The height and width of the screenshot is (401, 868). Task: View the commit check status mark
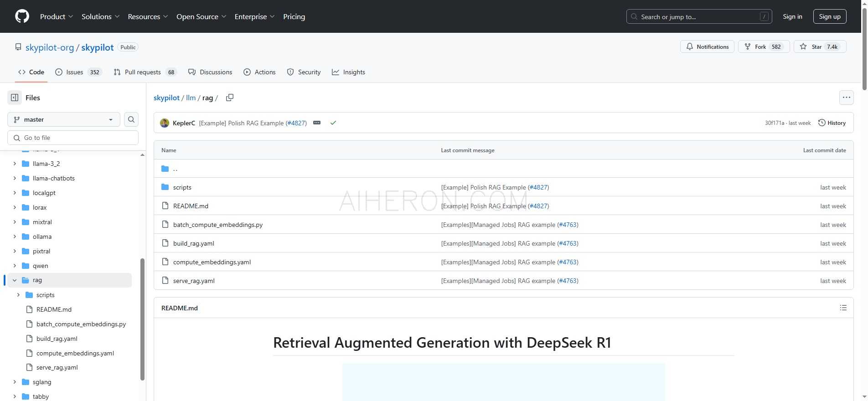(x=333, y=123)
